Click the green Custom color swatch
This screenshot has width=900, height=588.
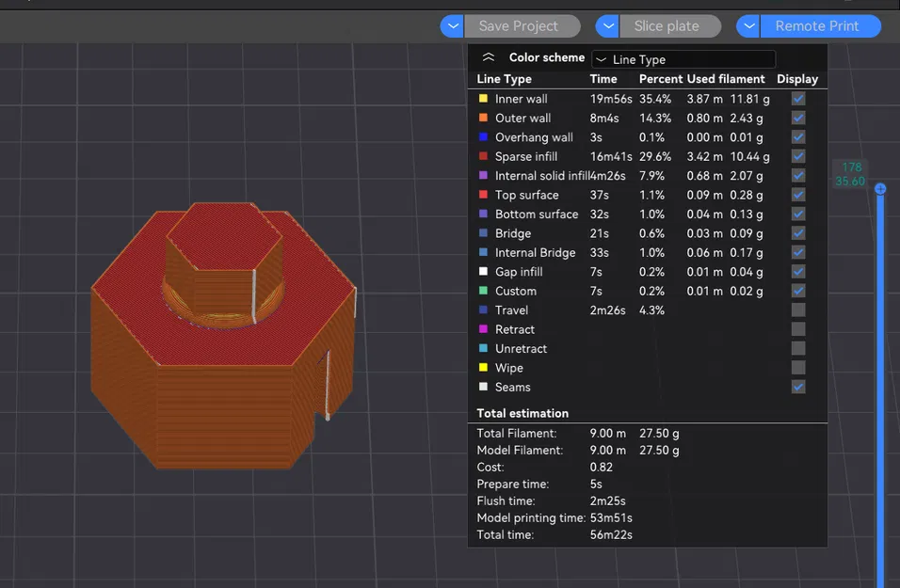click(483, 291)
